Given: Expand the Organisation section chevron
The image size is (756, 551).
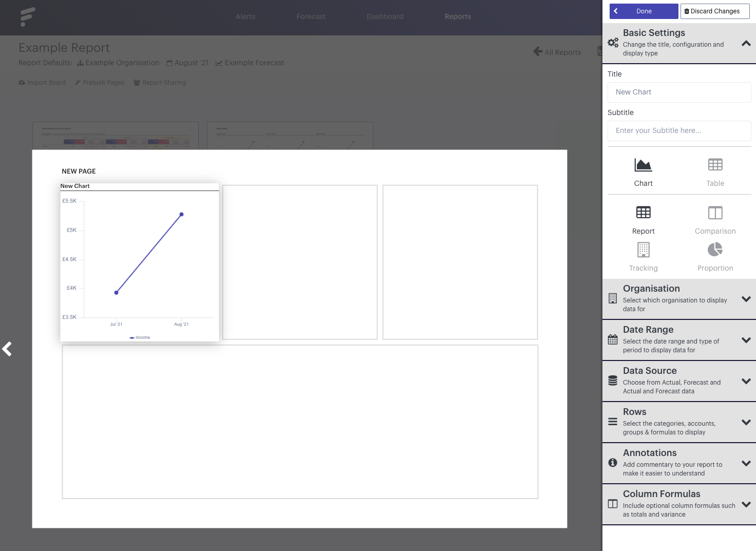Looking at the screenshot, I should tap(746, 299).
